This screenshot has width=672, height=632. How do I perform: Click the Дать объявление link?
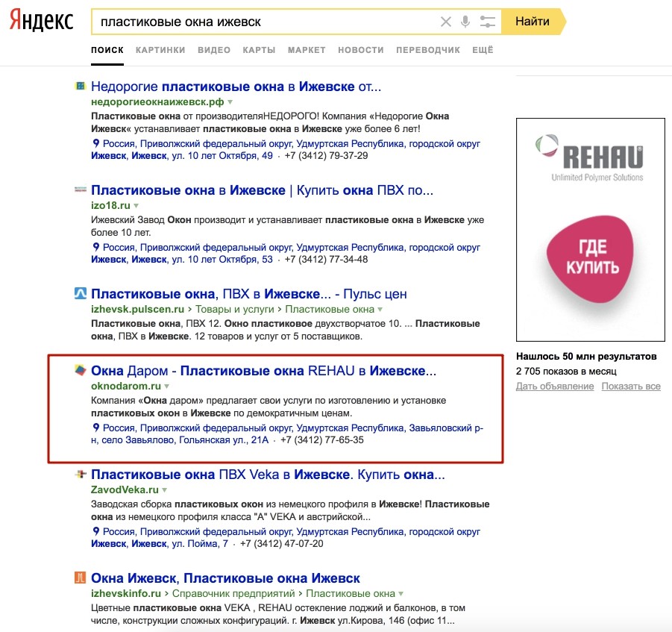pyautogui.click(x=554, y=386)
